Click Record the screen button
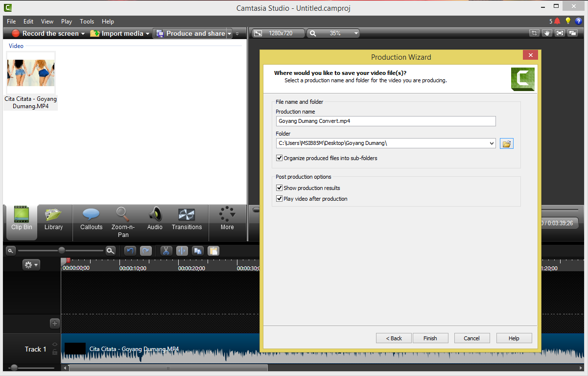Viewport: 588px width, 376px height. pyautogui.click(x=45, y=34)
